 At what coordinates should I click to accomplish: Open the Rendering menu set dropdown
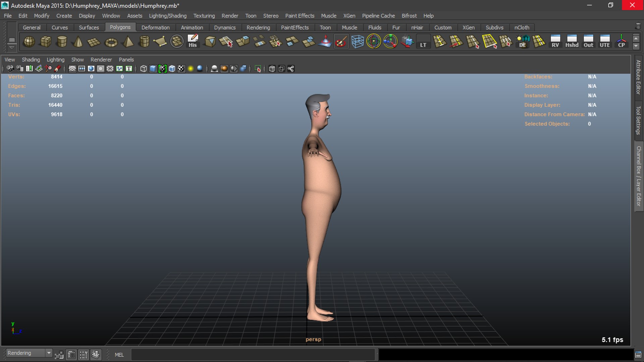click(x=29, y=353)
